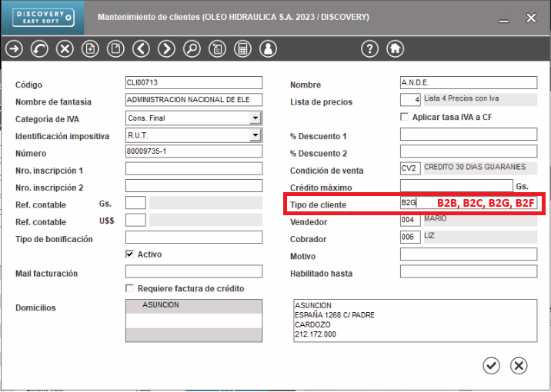The width and height of the screenshot is (551, 392).
Task: Click the undo curved-arrow toolbar icon
Action: pos(39,49)
